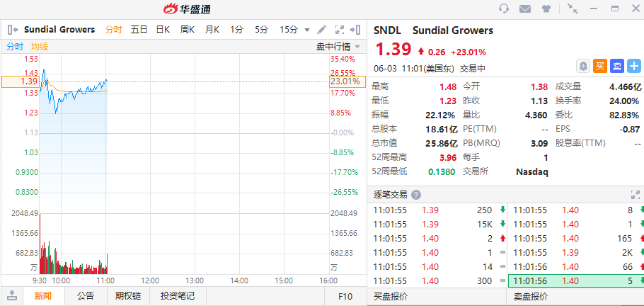Open customer service headset icon

tap(504, 8)
